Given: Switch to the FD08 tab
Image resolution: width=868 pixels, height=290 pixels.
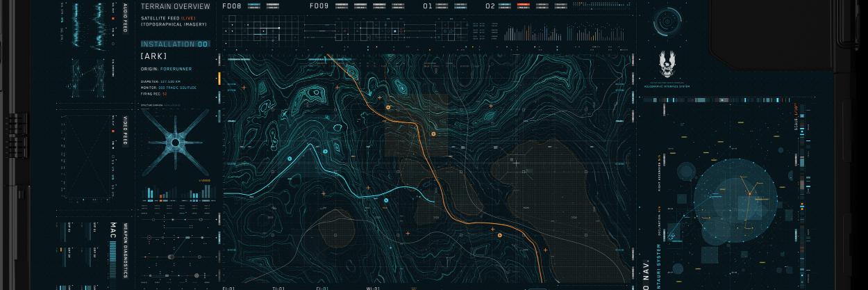Looking at the screenshot, I should (231, 6).
